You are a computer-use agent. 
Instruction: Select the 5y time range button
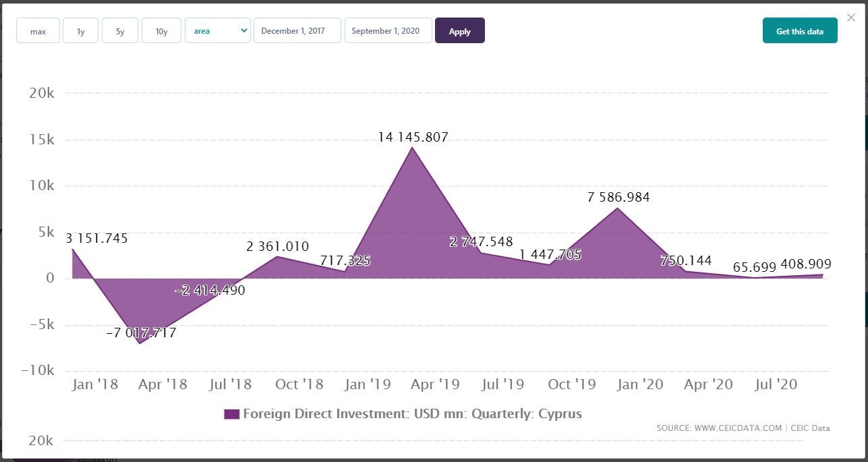(x=120, y=31)
